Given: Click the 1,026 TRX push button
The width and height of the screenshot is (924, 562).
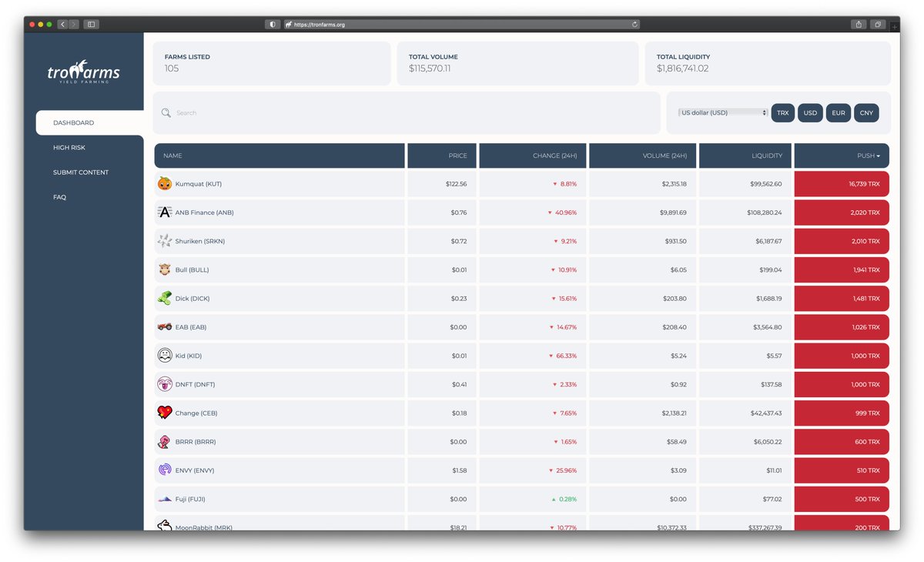Looking at the screenshot, I should pyautogui.click(x=842, y=327).
